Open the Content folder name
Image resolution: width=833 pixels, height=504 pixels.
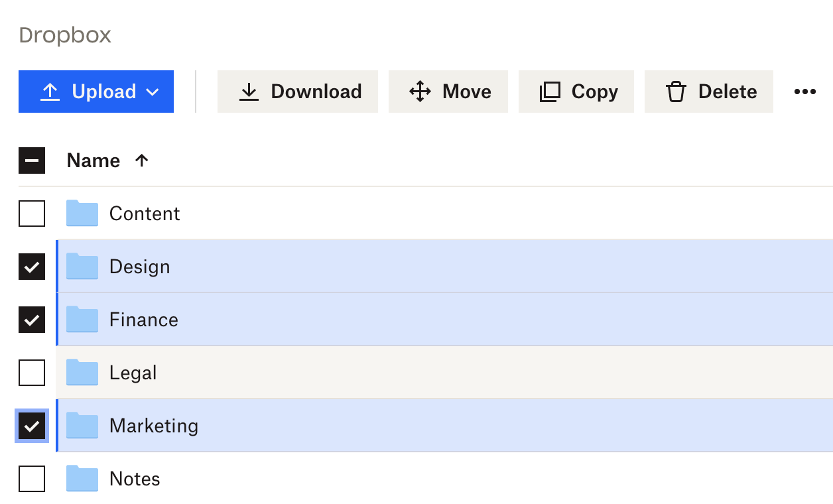pos(145,214)
